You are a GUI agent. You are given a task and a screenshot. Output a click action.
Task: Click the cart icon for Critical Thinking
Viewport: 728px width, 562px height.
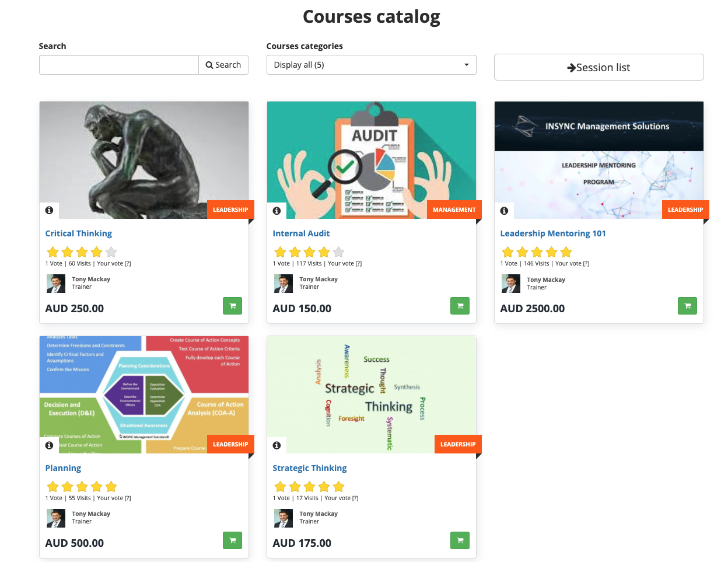(232, 306)
